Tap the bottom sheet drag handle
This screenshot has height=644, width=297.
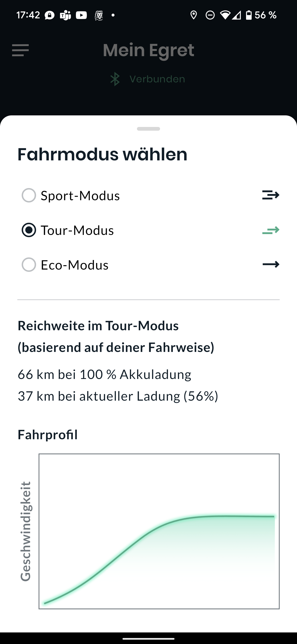click(148, 129)
